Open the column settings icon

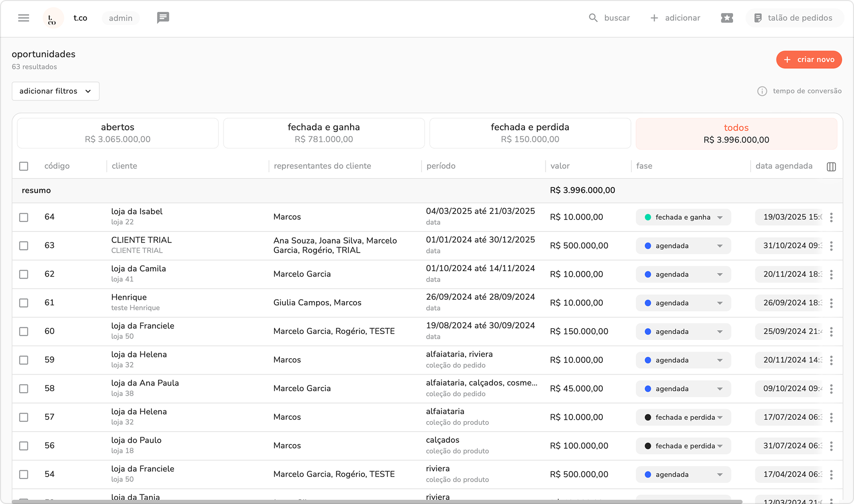point(831,167)
